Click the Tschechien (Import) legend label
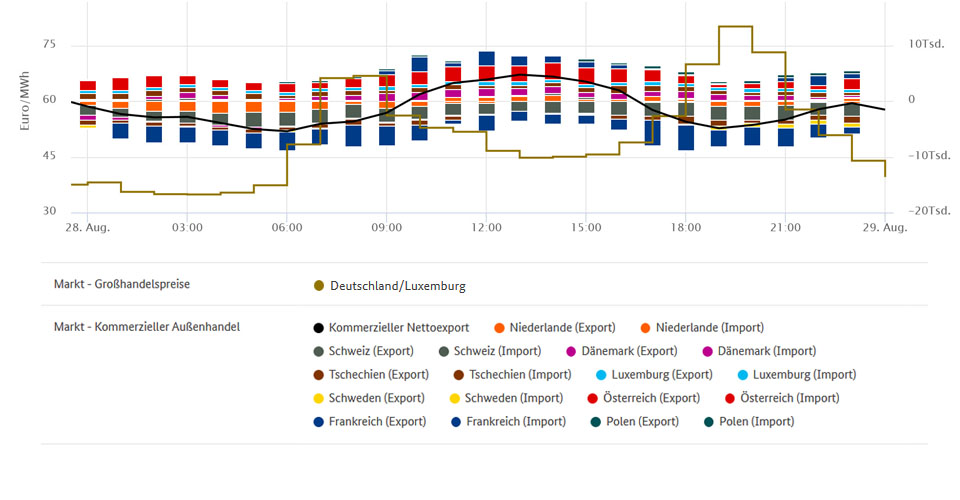 [x=520, y=375]
